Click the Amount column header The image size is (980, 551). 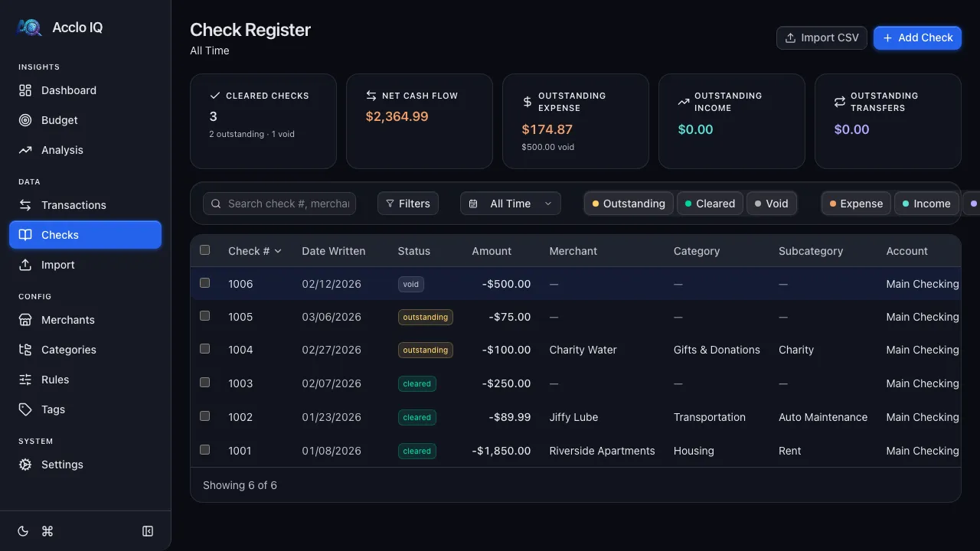coord(492,251)
